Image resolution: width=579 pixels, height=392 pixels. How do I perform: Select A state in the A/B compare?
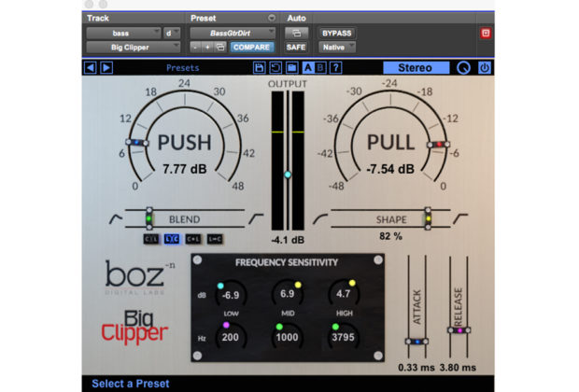[308, 68]
